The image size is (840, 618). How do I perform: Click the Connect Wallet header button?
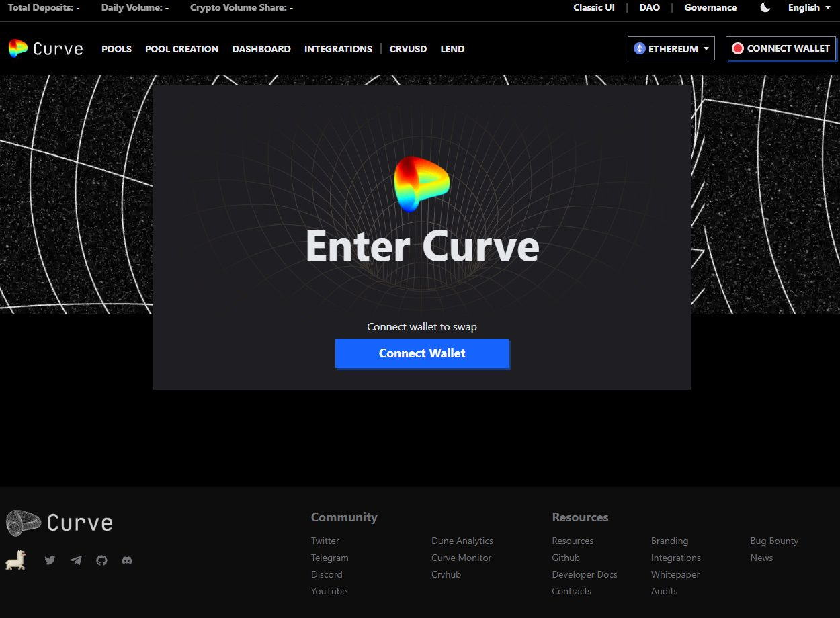[x=781, y=48]
